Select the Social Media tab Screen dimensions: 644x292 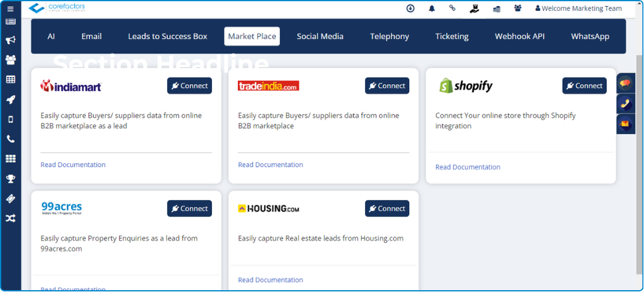tap(320, 37)
